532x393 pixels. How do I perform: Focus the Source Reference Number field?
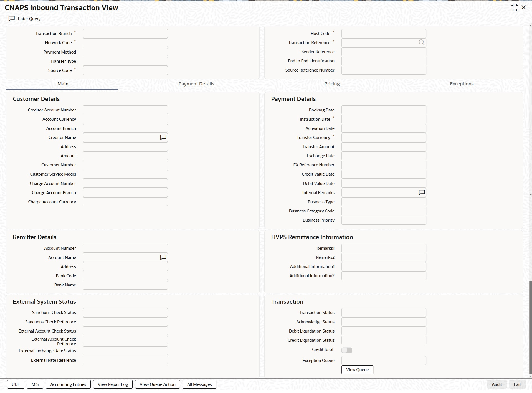point(384,70)
